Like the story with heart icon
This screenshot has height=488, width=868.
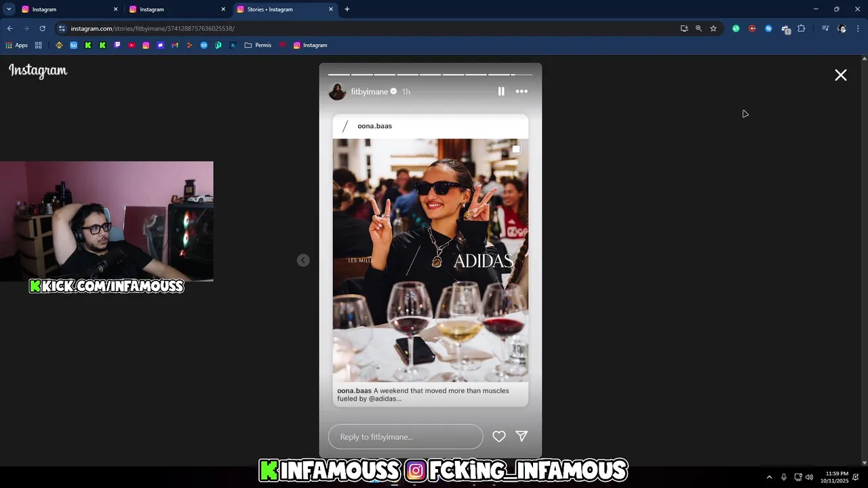499,436
